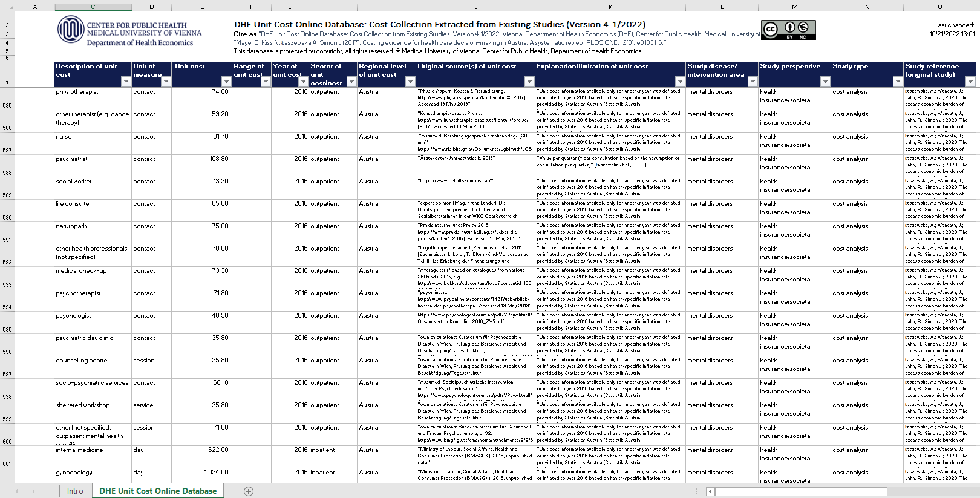Viewport: 980px width, 498px height.
Task: Open the 'Description of unit cost' filter dropdown
Action: [126, 82]
